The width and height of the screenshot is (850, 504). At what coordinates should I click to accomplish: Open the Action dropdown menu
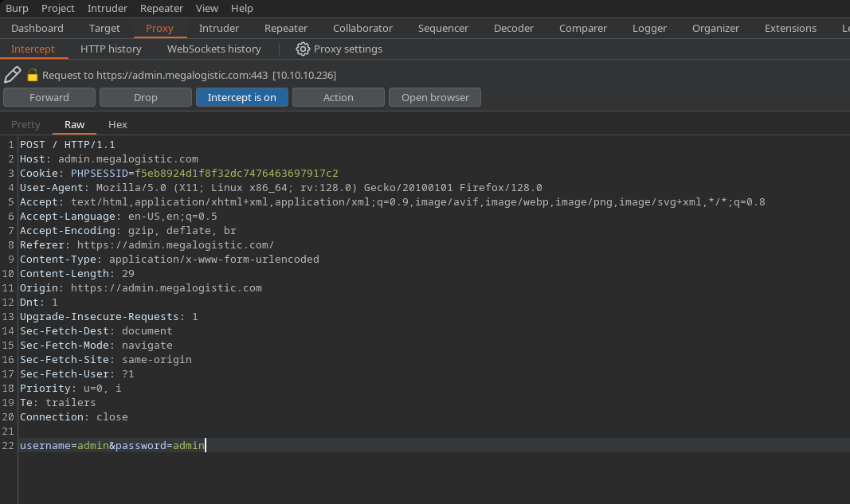tap(338, 97)
